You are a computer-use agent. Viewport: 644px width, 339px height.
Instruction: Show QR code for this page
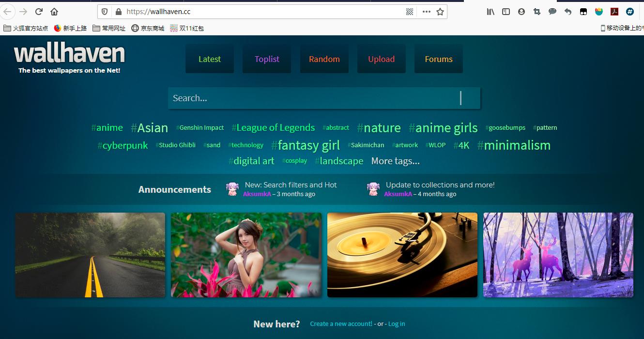pyautogui.click(x=410, y=12)
